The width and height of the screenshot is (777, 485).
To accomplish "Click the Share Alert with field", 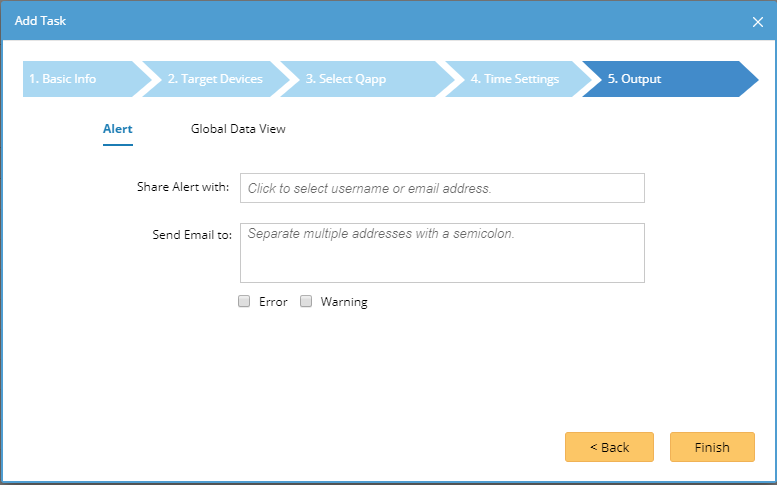I will [442, 188].
